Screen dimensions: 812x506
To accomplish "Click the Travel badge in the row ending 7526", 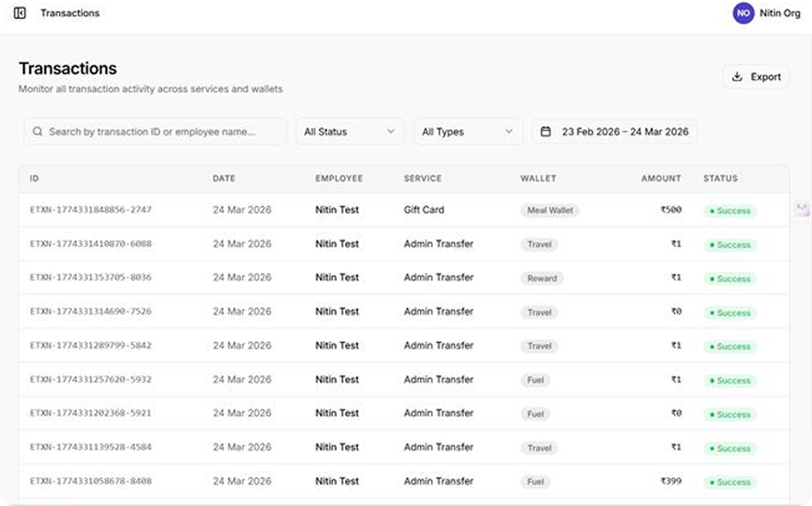I will (539, 312).
